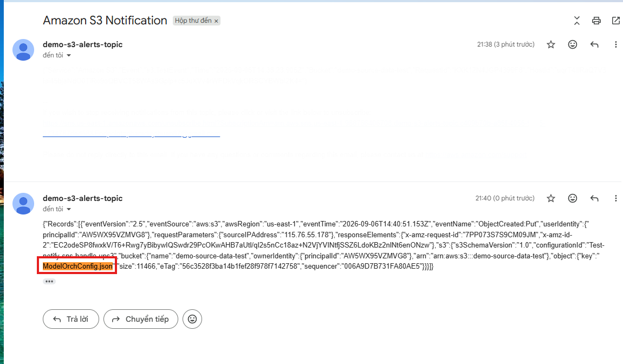Print the whole email thread
Screen dimensions: 623x364
pos(596,21)
